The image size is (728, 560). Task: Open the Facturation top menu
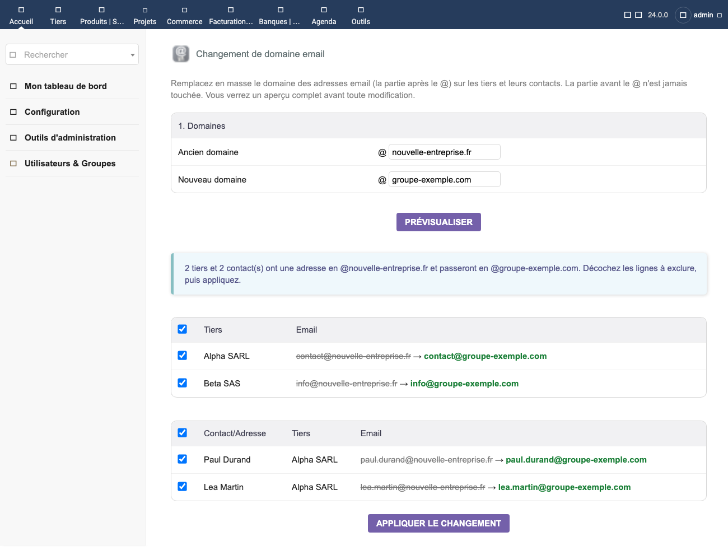coord(231,15)
